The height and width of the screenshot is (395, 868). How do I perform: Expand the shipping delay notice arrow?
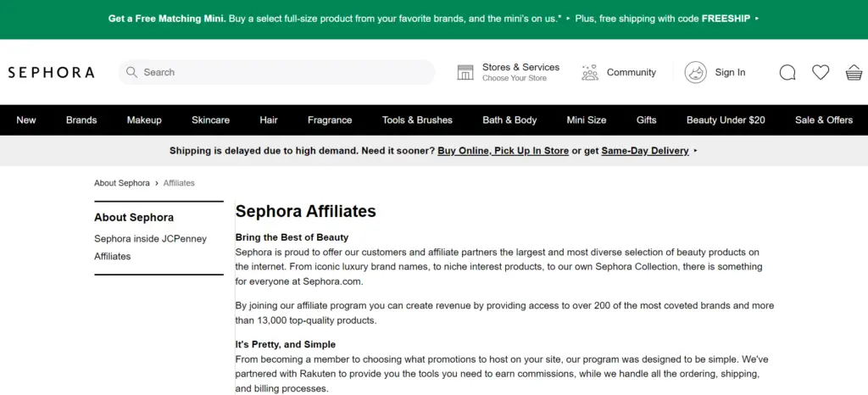coord(696,151)
